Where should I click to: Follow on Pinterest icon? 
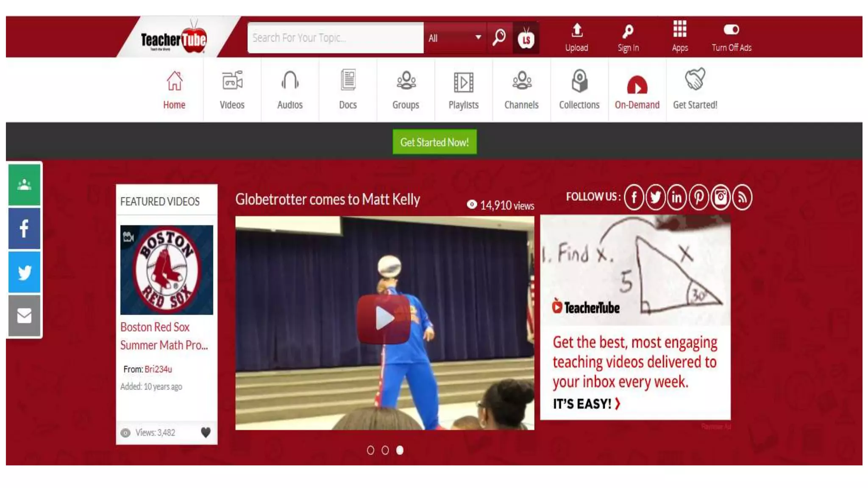[698, 197]
